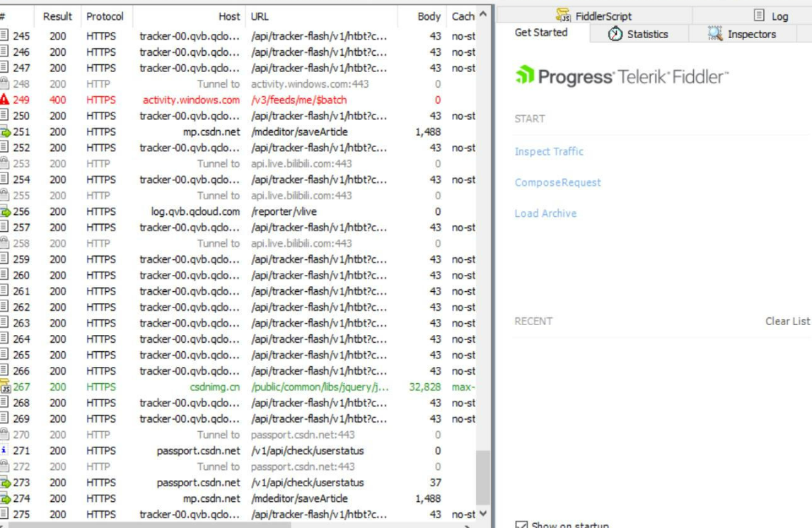Click the document icon on session 246
The image size is (812, 528).
(x=4, y=52)
